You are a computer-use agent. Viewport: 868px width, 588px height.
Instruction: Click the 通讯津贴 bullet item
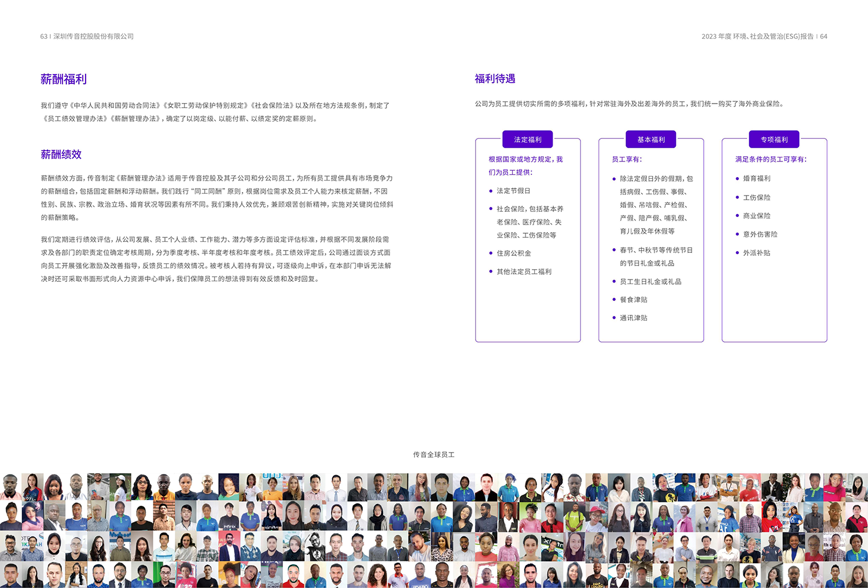[x=634, y=318]
